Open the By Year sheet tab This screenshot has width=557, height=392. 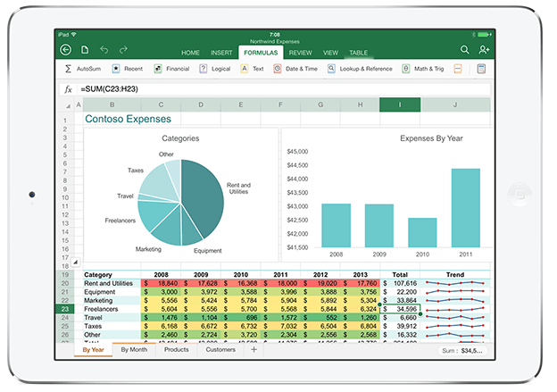click(x=93, y=350)
